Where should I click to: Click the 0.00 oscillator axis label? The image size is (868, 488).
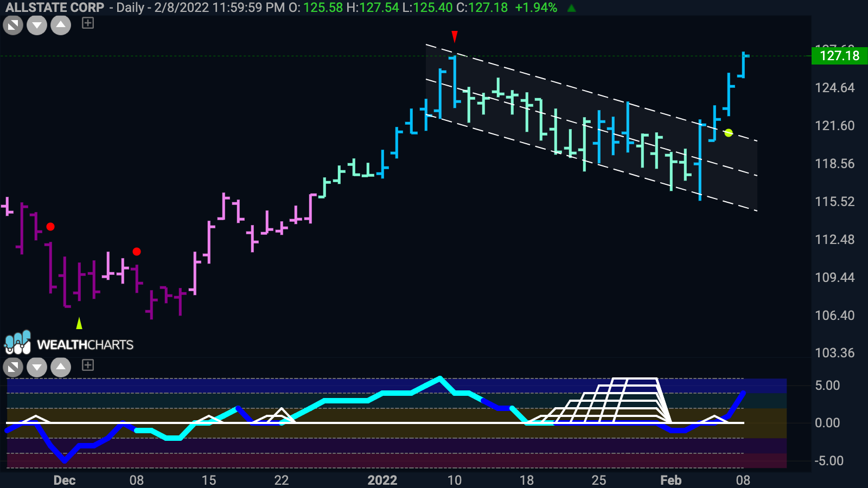click(827, 423)
